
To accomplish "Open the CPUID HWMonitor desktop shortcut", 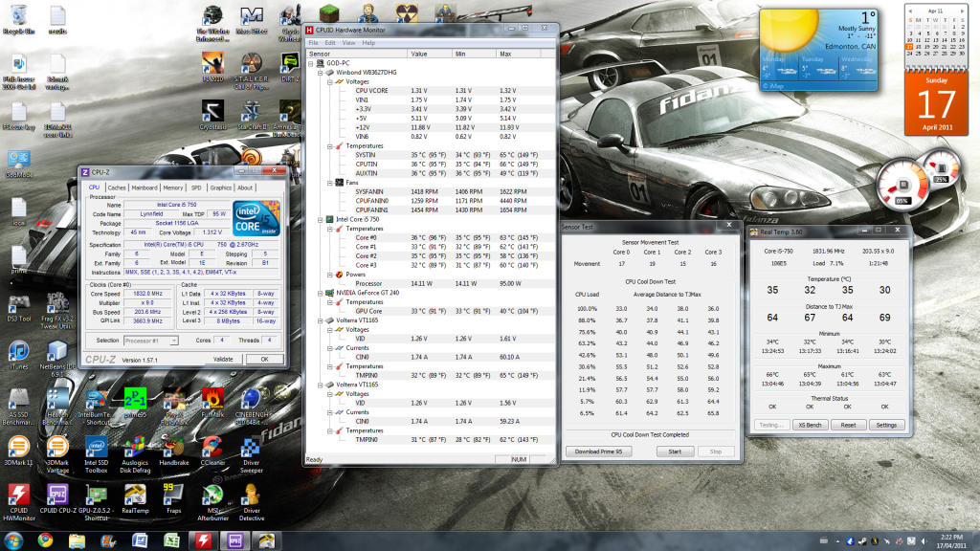I will click(x=19, y=502).
